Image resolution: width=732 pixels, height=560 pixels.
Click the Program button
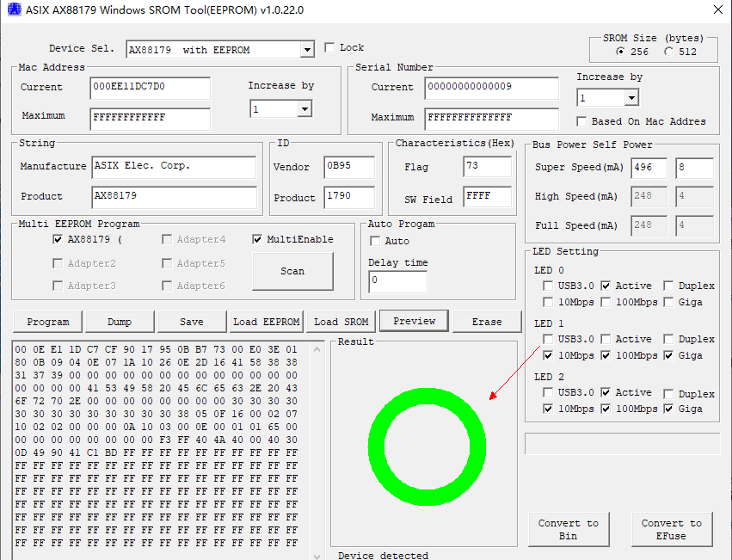pos(47,322)
